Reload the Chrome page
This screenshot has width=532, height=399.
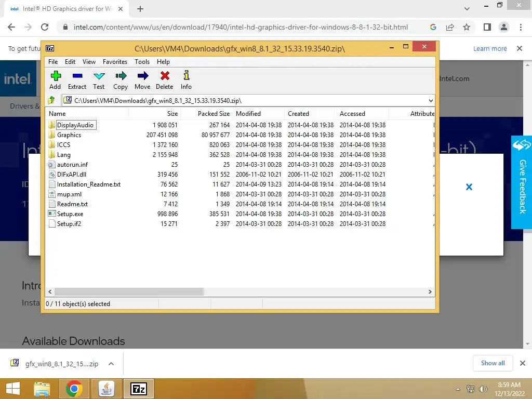(x=45, y=27)
